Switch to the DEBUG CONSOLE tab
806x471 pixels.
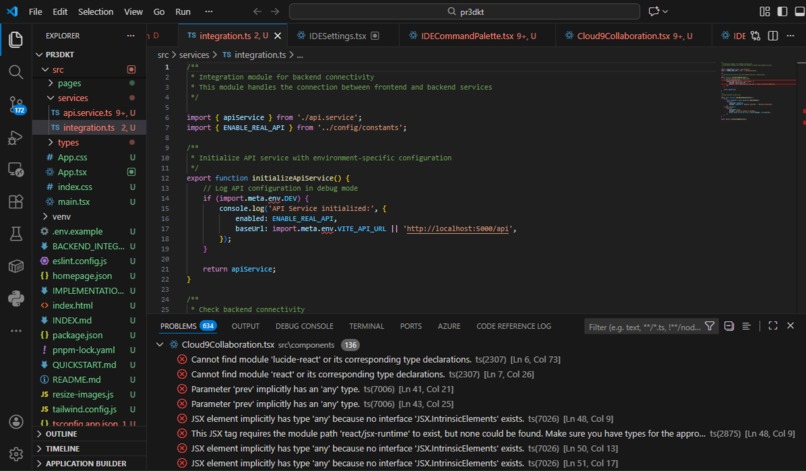coord(304,326)
